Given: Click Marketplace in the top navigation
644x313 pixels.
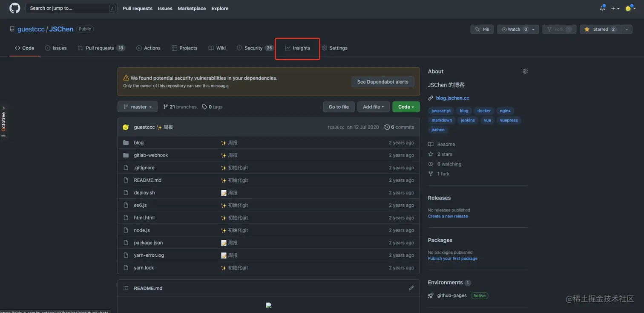Looking at the screenshot, I should click(192, 9).
